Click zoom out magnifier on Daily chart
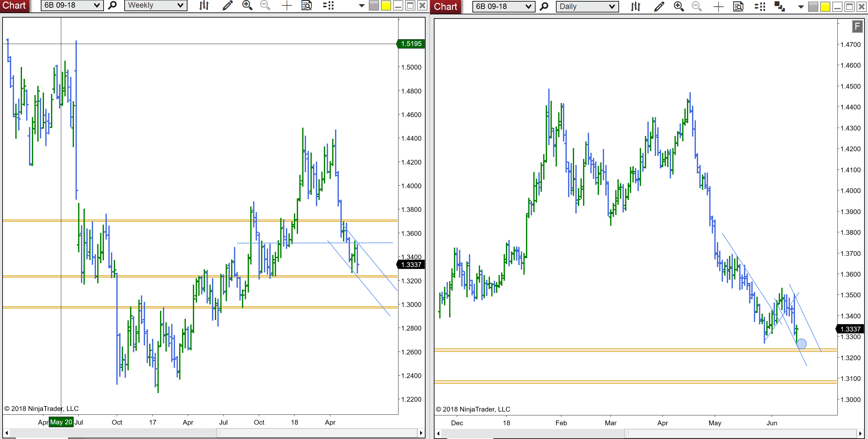Viewport: 868px width, 439px height. click(x=697, y=6)
